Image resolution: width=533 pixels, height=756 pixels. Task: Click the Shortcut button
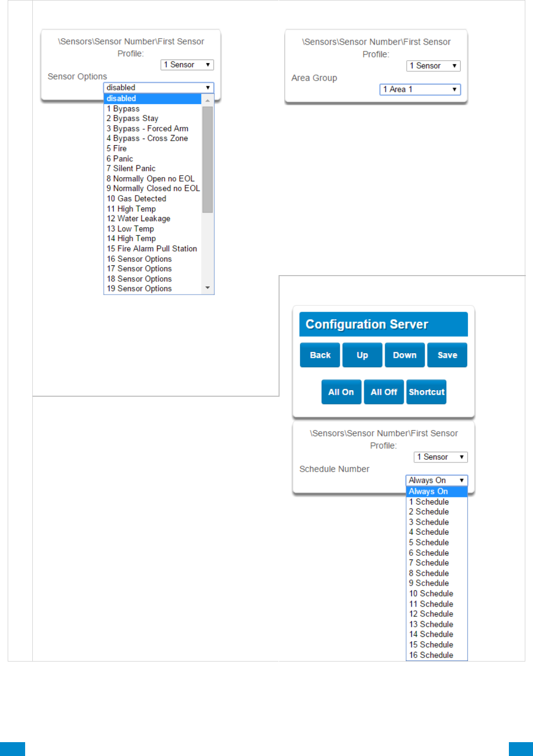point(426,392)
